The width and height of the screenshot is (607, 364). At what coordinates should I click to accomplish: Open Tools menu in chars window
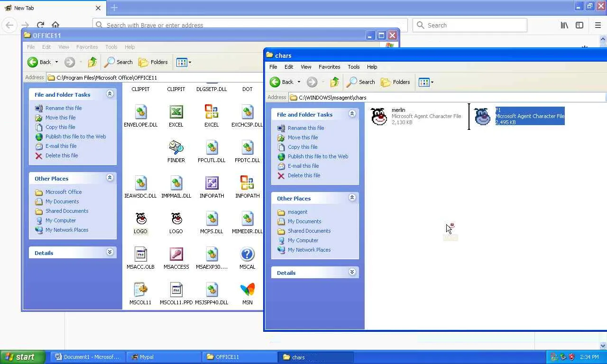[354, 67]
